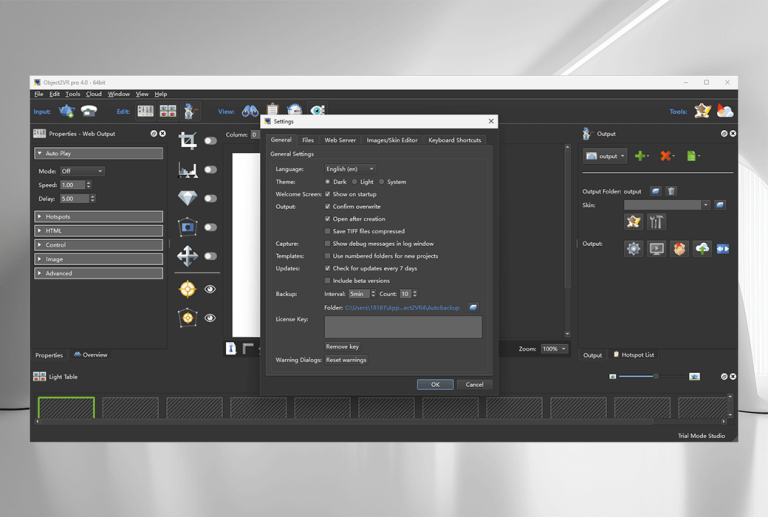The width and height of the screenshot is (768, 517).
Task: Click red X remove output icon
Action: tap(665, 156)
